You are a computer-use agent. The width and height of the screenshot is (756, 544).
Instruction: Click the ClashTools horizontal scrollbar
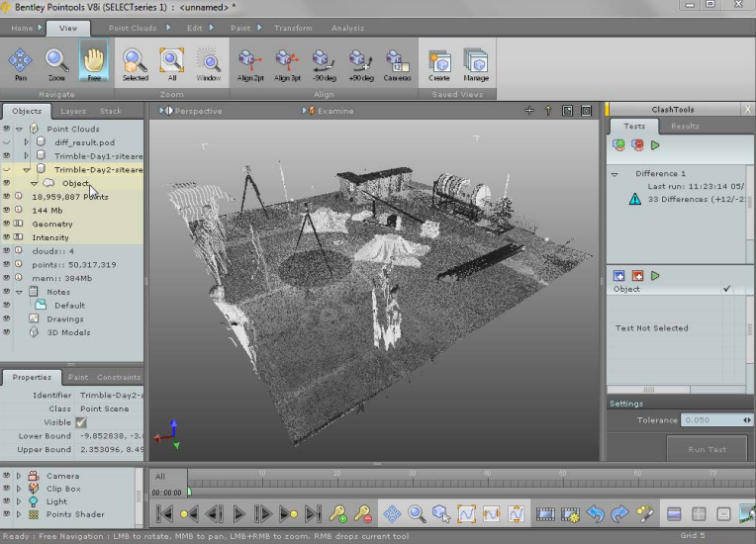(x=649, y=389)
